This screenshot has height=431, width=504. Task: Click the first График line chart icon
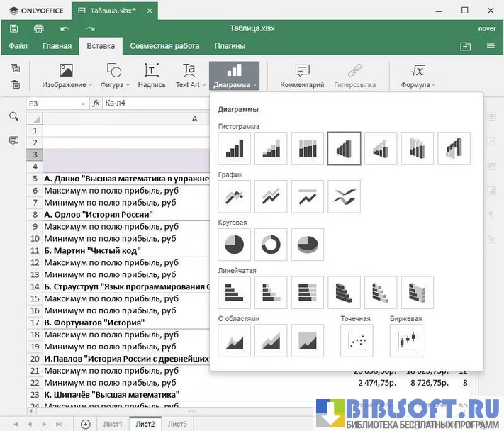coord(234,196)
